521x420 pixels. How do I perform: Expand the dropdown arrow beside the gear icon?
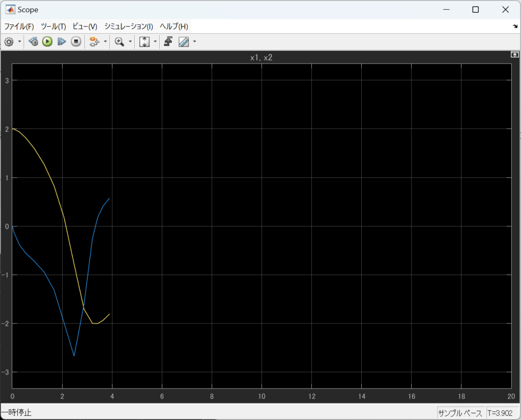[20, 42]
